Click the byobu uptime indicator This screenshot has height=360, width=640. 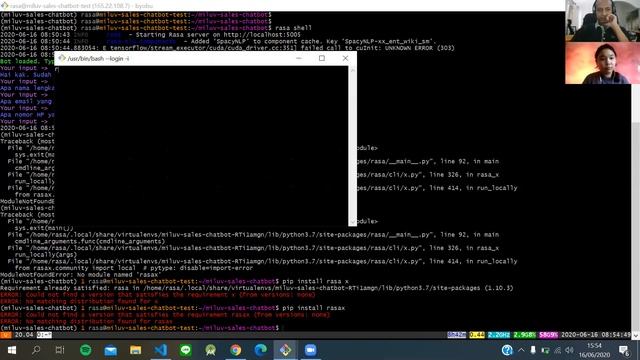(x=456, y=335)
